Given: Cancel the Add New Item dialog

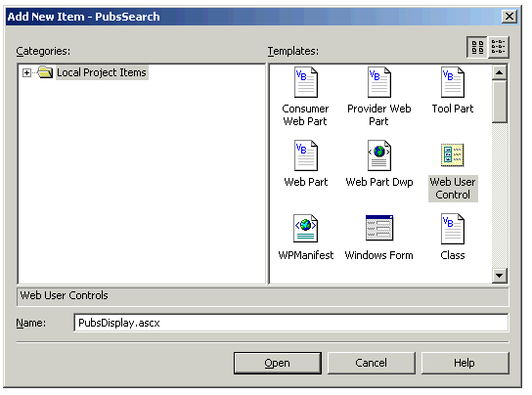Looking at the screenshot, I should pos(372,363).
